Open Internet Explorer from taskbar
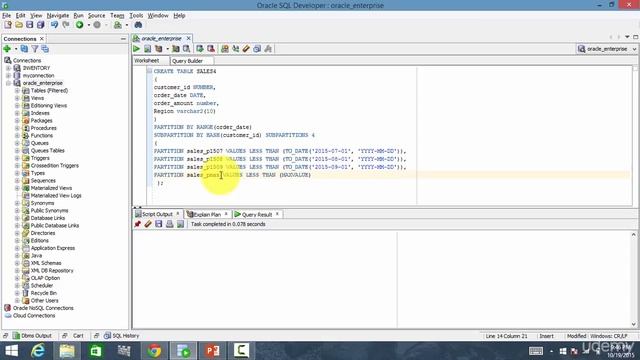This screenshot has height=360, width=640. pyautogui.click(x=38, y=351)
